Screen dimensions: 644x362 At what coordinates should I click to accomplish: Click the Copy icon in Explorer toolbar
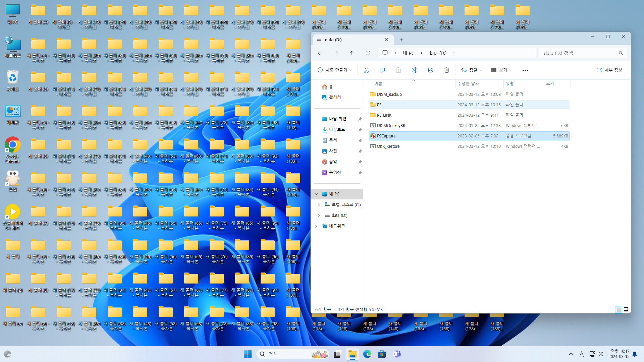click(382, 70)
